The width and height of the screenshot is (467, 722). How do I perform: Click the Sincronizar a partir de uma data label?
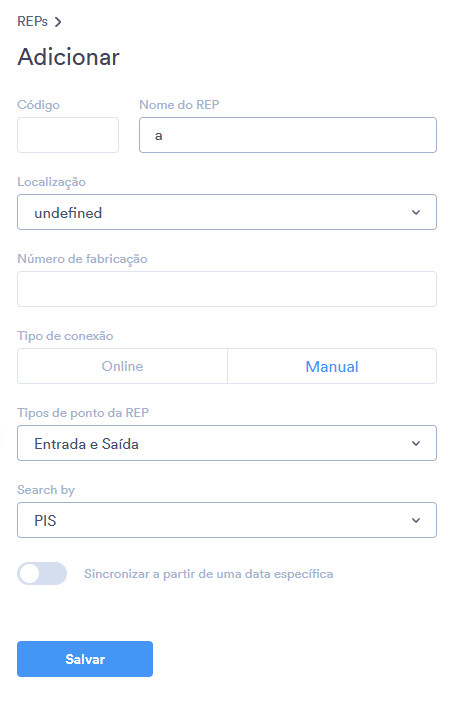point(208,574)
